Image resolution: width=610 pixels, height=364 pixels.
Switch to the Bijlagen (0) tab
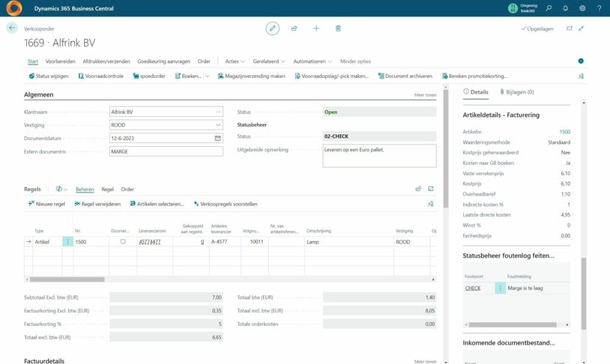tap(517, 92)
